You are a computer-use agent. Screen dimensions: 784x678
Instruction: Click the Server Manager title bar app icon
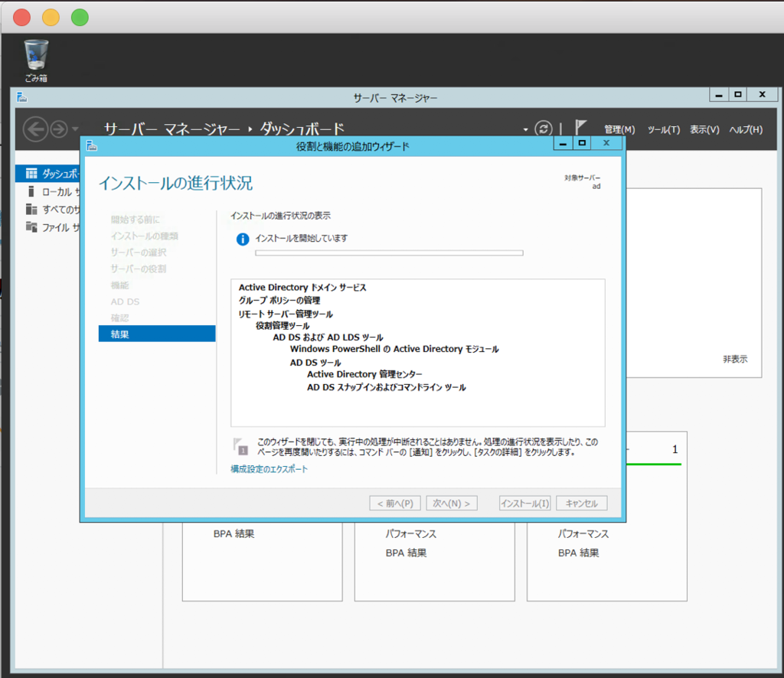[x=21, y=97]
